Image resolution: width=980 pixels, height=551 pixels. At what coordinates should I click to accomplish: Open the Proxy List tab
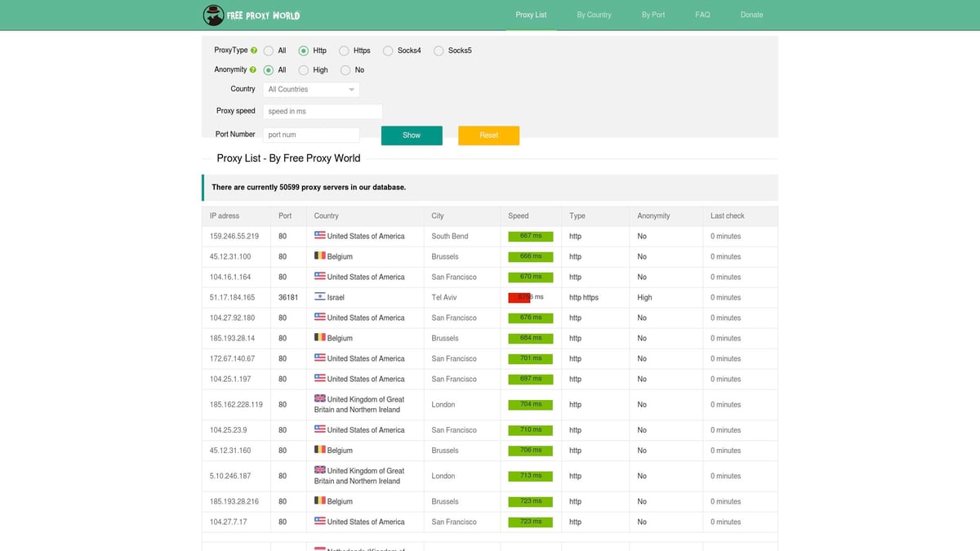click(531, 15)
